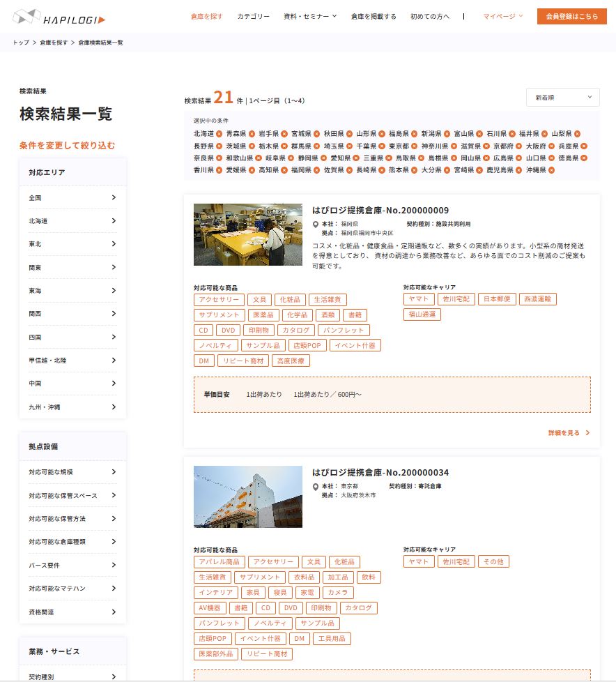Screen dimensions: 616x682
Task: Remove the 愛知県 filter condition
Action: (356, 158)
